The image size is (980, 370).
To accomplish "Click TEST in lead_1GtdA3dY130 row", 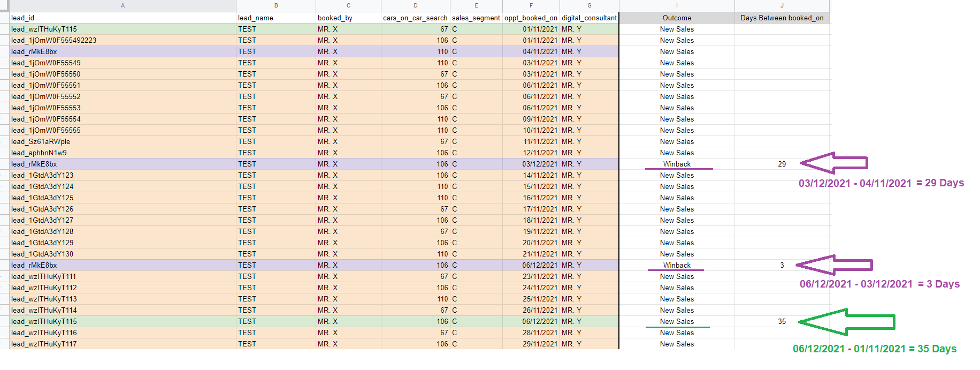I will [276, 254].
